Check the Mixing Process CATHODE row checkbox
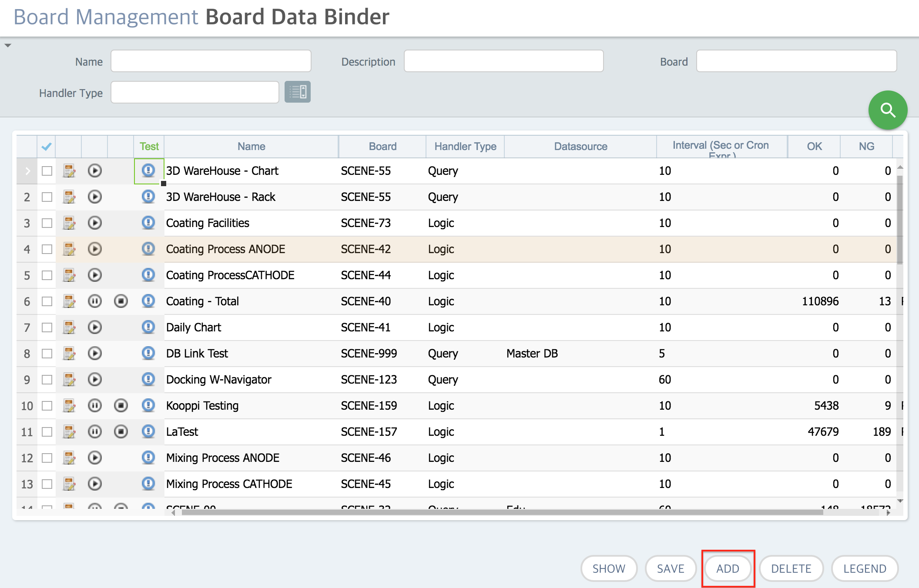 point(47,484)
